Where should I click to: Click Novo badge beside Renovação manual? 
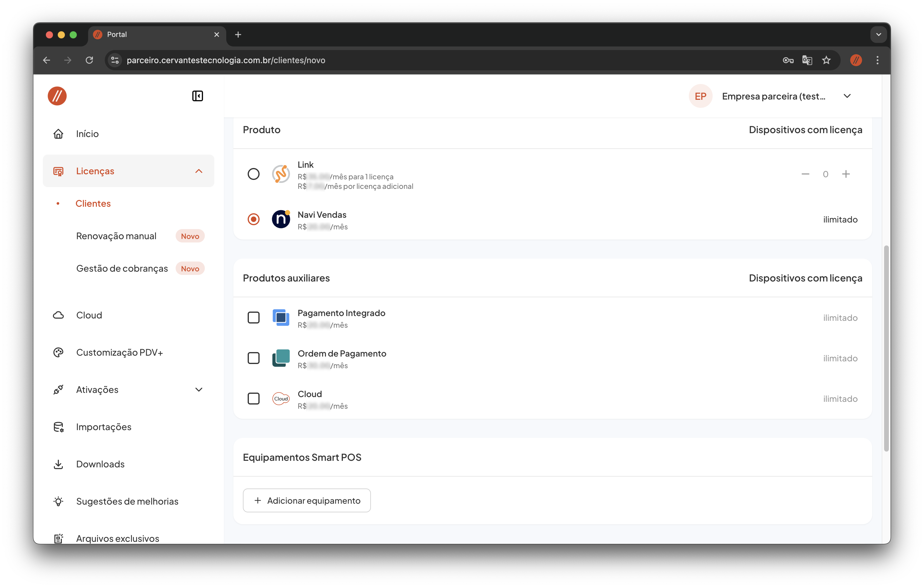[190, 236]
